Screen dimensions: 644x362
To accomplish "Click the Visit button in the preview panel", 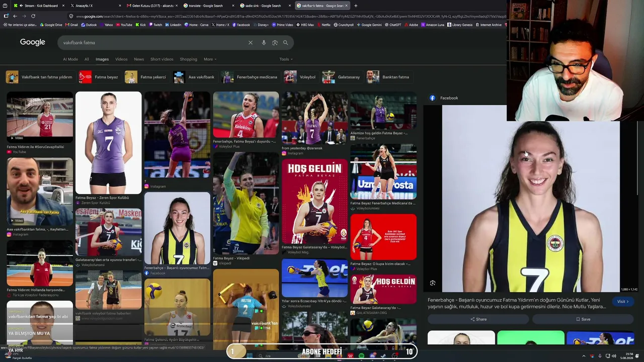I will pos(623,302).
